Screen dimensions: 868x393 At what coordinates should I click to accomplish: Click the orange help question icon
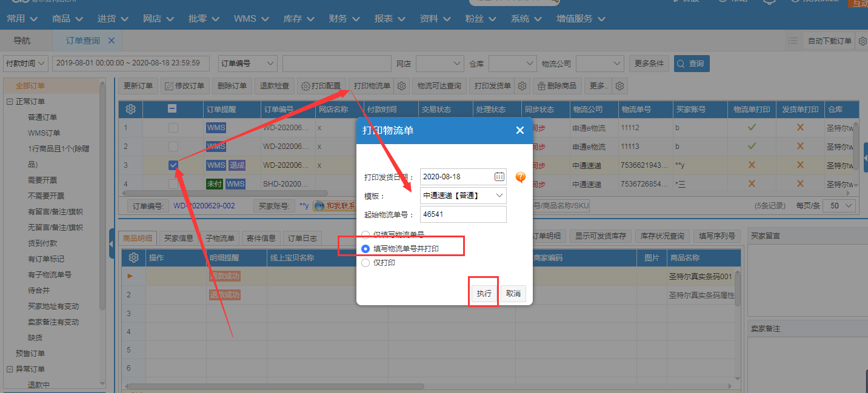(520, 177)
